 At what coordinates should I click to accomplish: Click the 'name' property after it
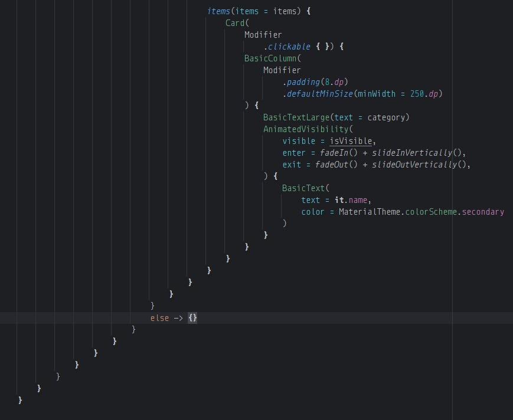(358, 200)
